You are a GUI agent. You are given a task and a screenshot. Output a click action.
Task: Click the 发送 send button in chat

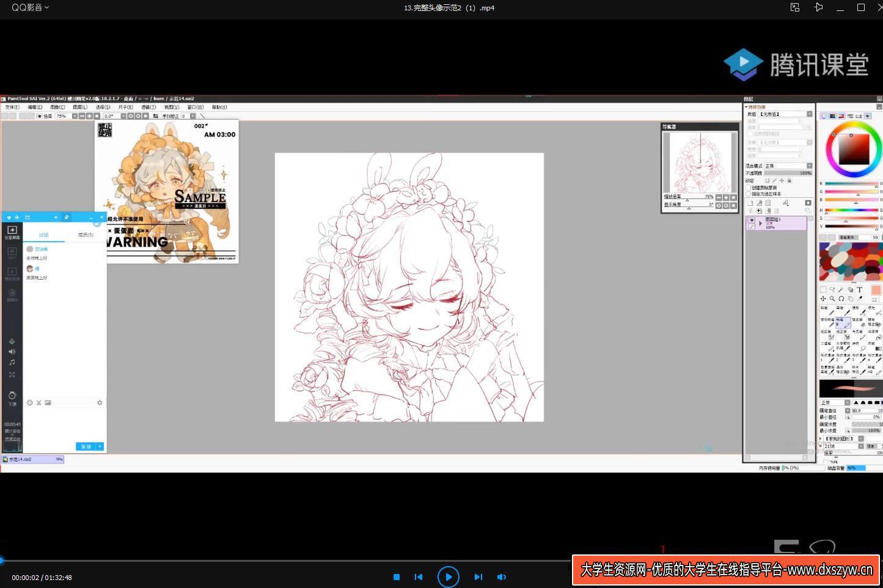click(86, 446)
